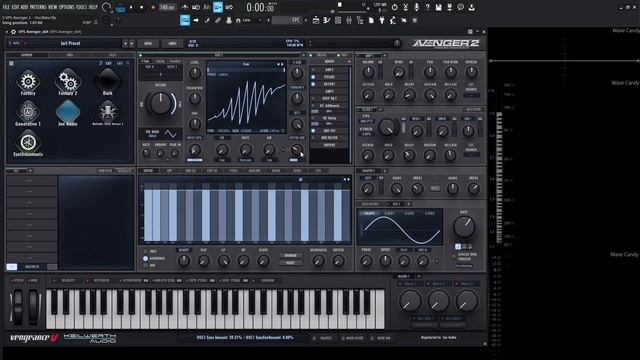Click the scissors icon at top right
The width and height of the screenshot is (640, 360).
click(405, 7)
